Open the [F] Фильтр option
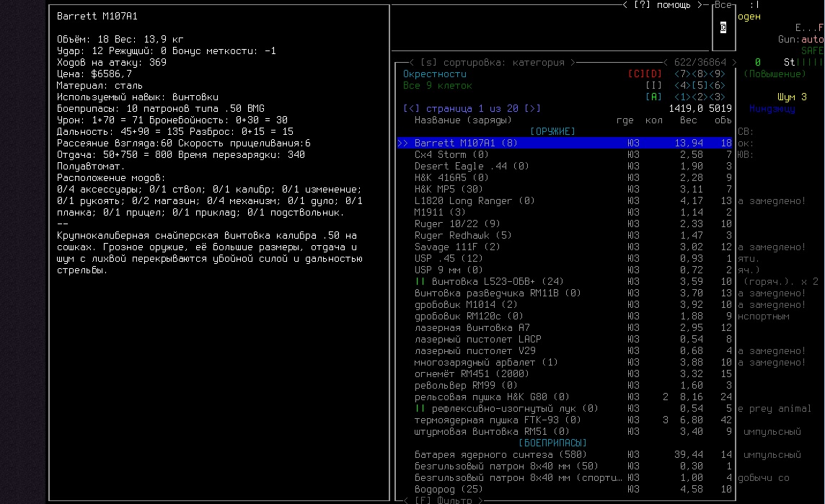Image resolution: width=825 pixels, height=504 pixels. (443, 500)
